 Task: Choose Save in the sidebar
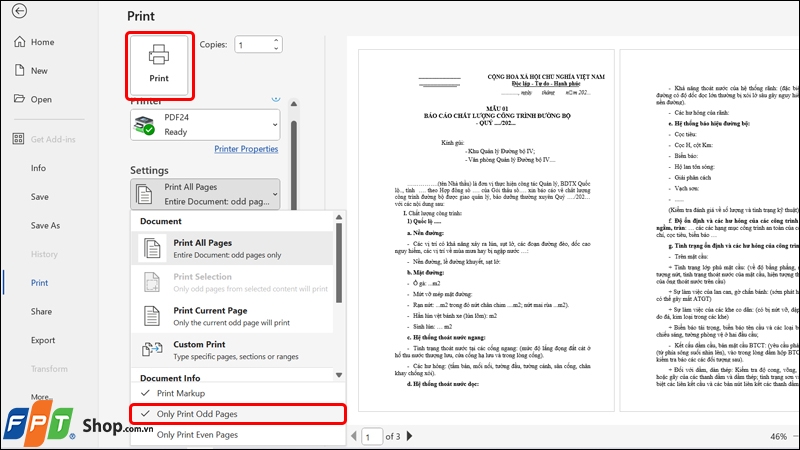[39, 196]
